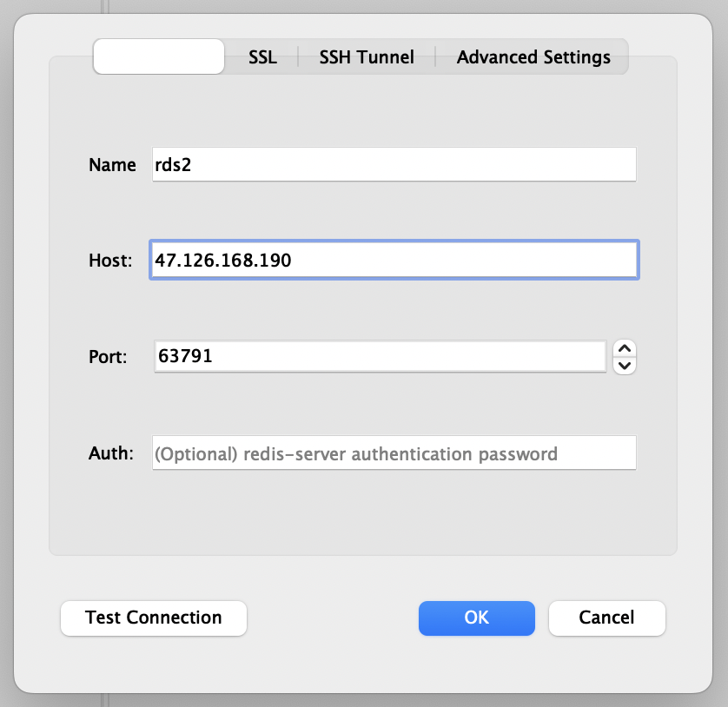Decrement the Port value with down arrow

point(625,365)
